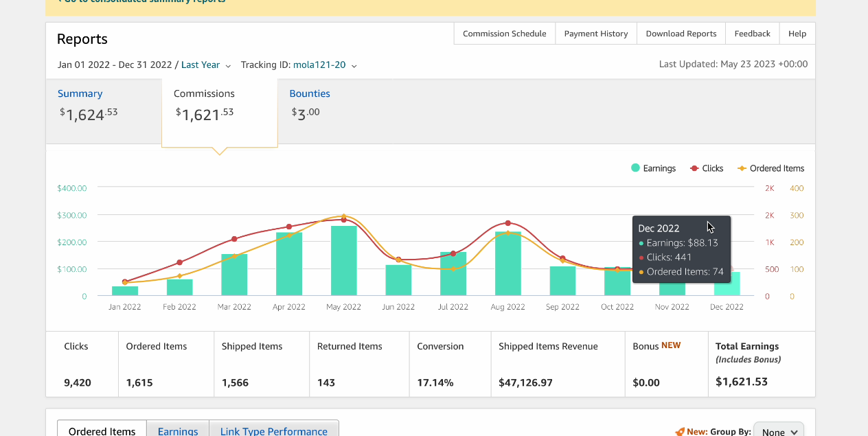Toggle the Ordered Items legend orange marker
This screenshot has width=868, height=436.
pos(742,168)
